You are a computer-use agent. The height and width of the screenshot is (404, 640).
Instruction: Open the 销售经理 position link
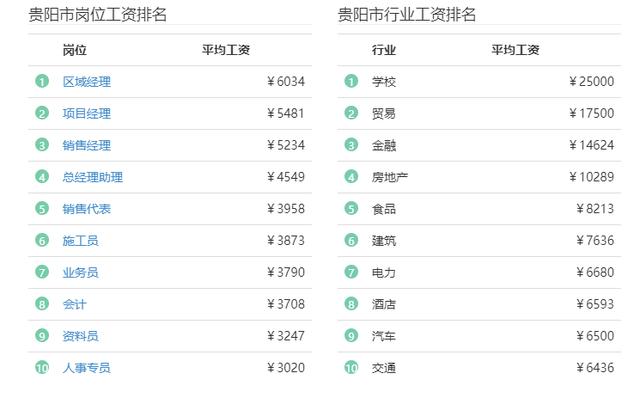point(86,145)
